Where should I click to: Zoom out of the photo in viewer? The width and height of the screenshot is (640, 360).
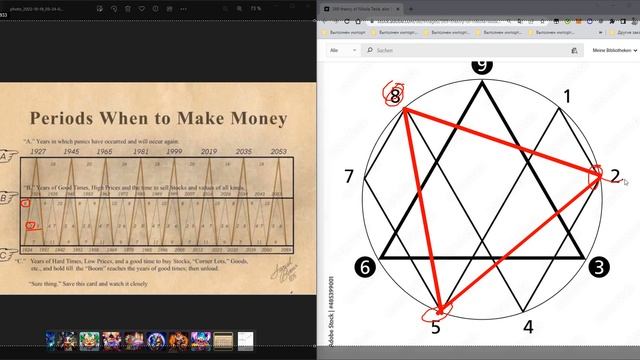click(x=225, y=9)
